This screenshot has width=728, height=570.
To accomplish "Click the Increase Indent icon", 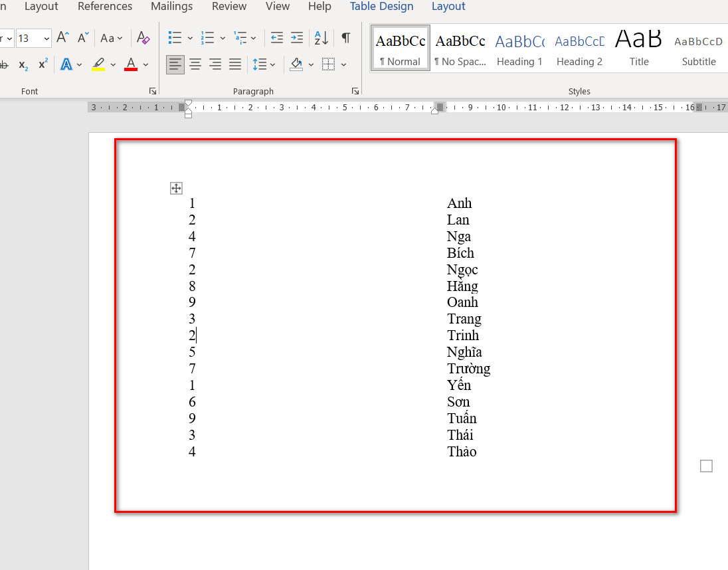I will (297, 38).
